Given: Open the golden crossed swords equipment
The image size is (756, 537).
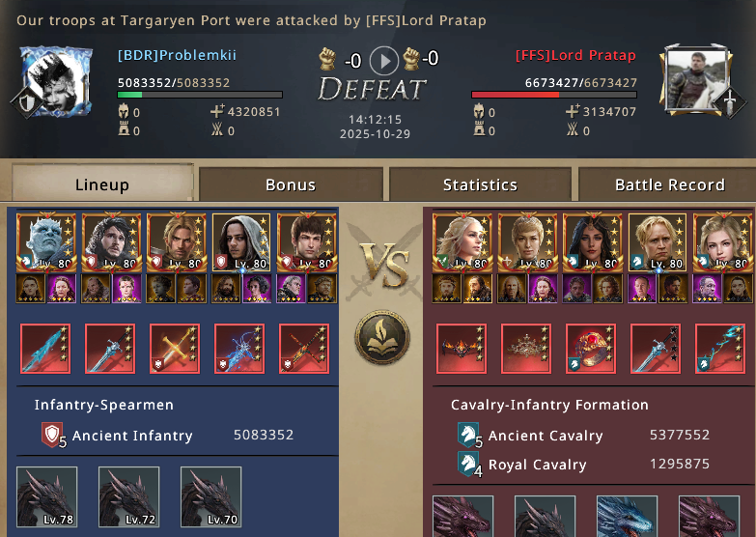Looking at the screenshot, I should (175, 349).
